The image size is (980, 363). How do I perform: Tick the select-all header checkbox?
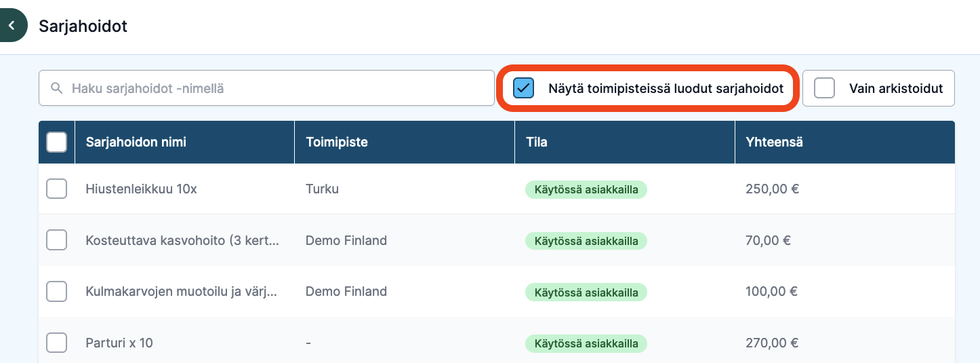point(56,142)
